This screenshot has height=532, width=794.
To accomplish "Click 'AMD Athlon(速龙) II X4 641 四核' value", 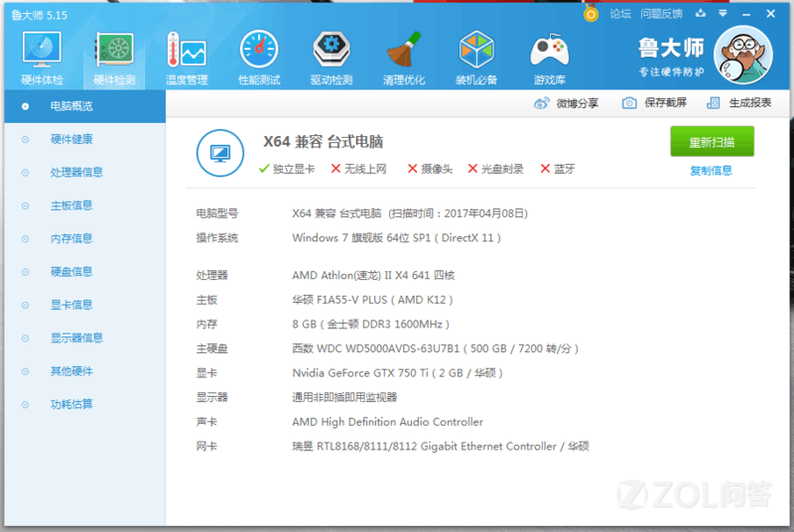I will pos(373,275).
